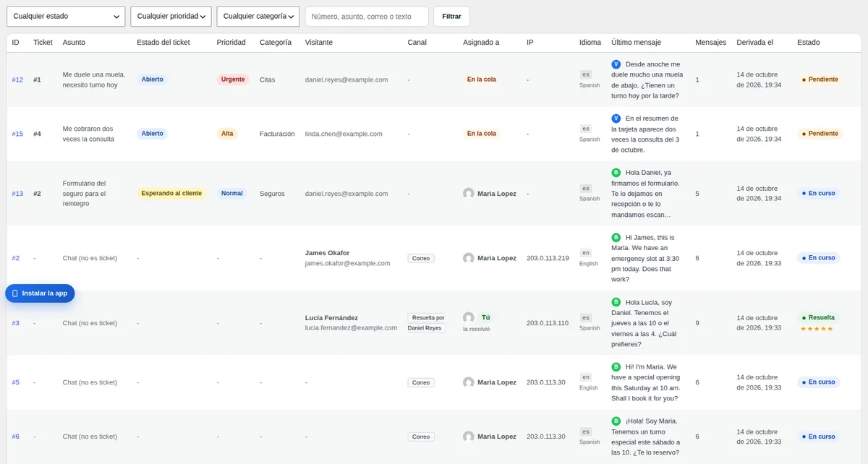Open conversation link #12
The width and height of the screenshot is (868, 464).
click(x=17, y=80)
